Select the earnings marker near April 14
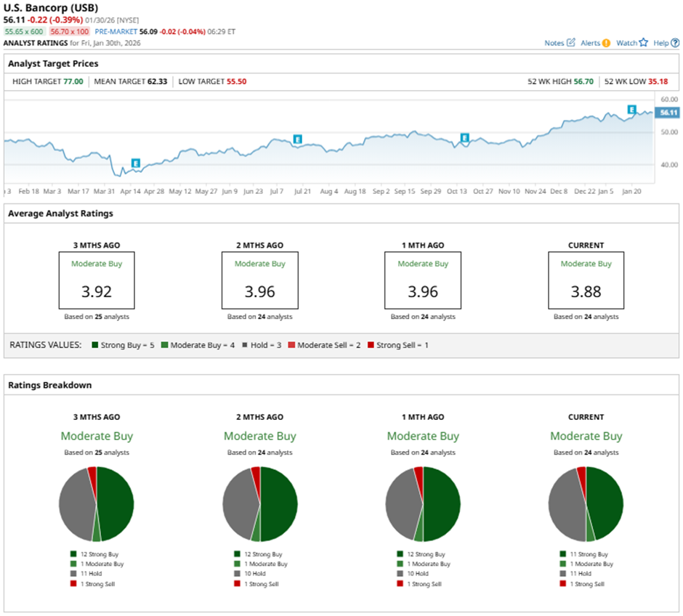 click(135, 163)
